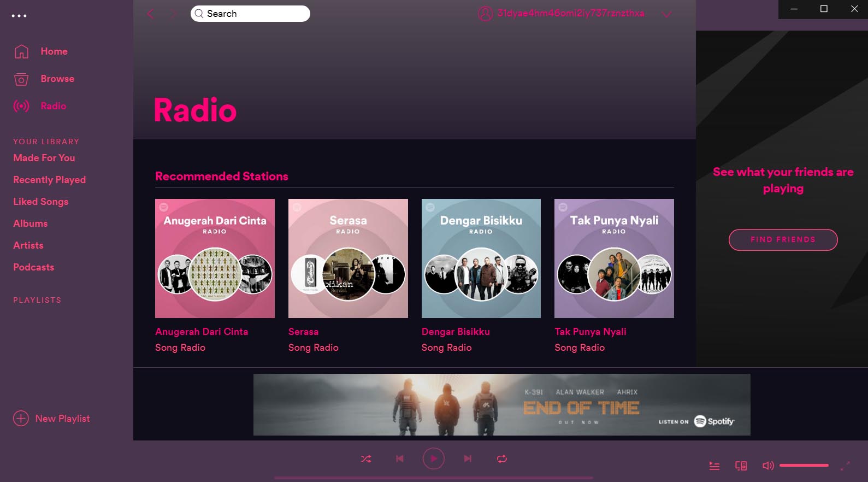Go to Artists in library
The height and width of the screenshot is (482, 868).
[x=28, y=245]
